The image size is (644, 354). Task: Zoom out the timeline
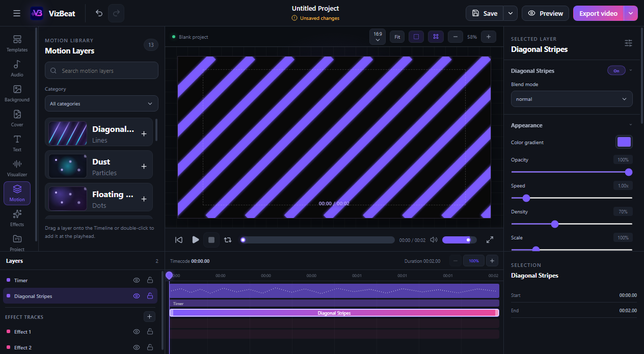click(455, 261)
